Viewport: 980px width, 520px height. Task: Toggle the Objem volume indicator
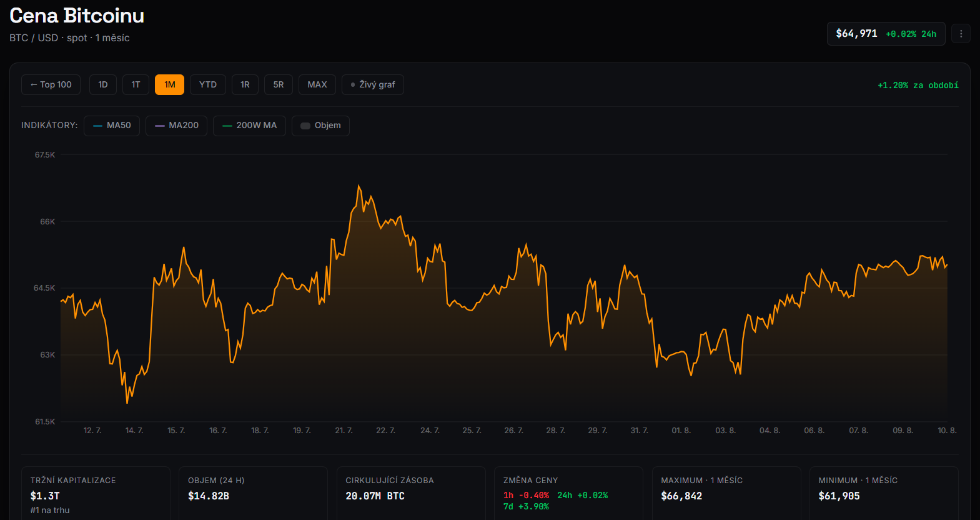tap(320, 126)
